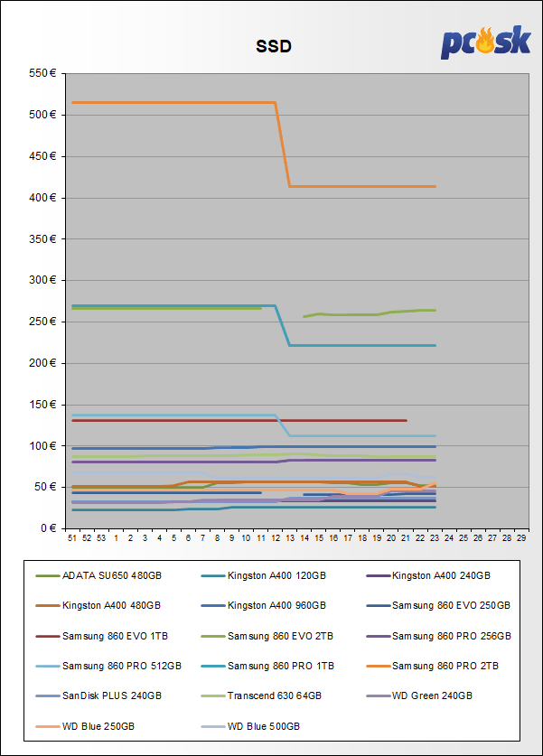Select the Kingston A400 960GB legend entry
The width and height of the screenshot is (543, 756).
(264, 605)
